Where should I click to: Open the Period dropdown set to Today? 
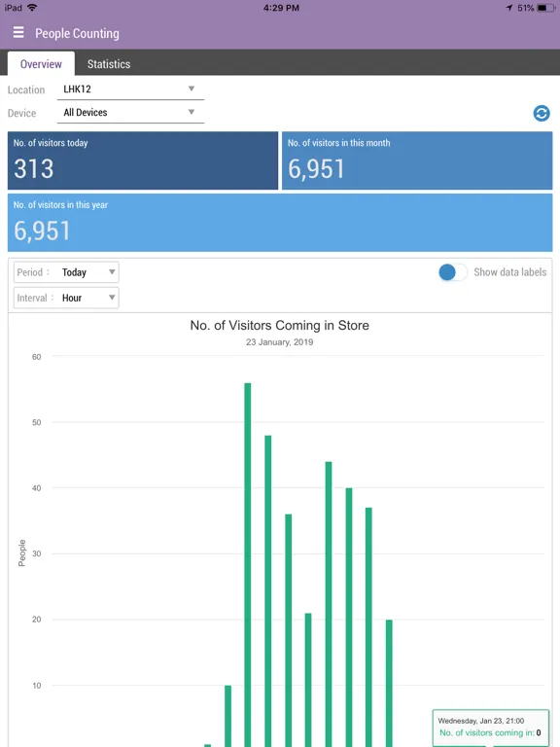click(66, 272)
